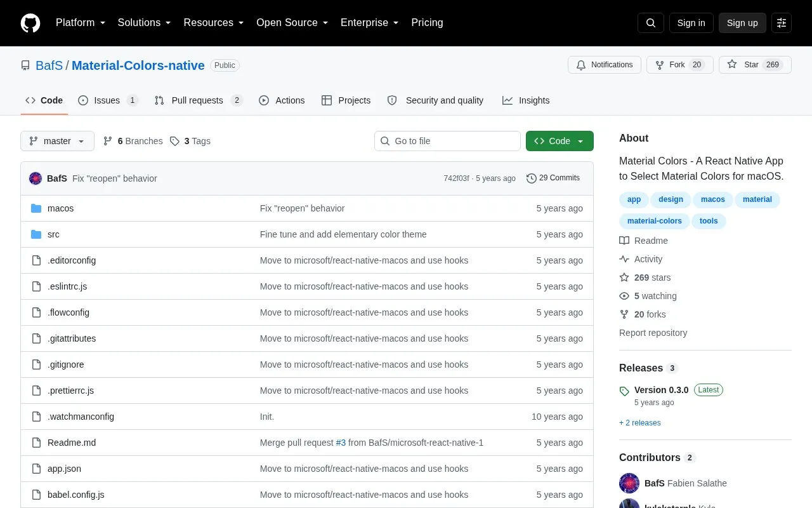The height and width of the screenshot is (508, 812).
Task: Open the Projects tab
Action: pos(346,100)
